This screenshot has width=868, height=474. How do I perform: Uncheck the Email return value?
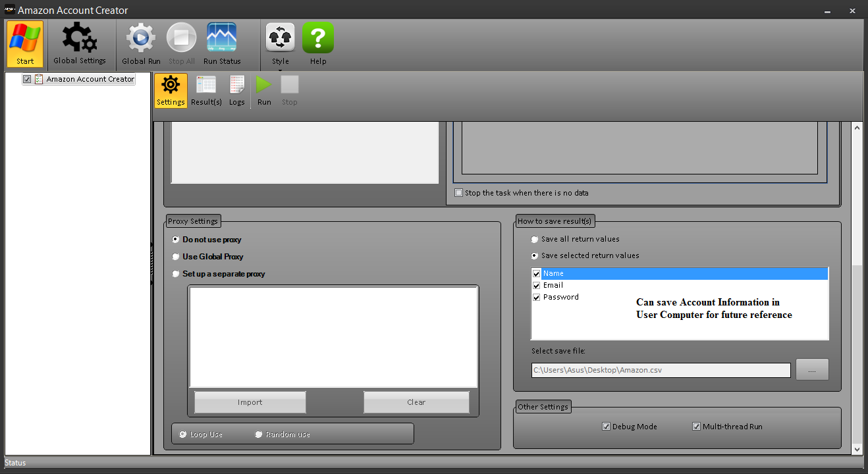[537, 286]
